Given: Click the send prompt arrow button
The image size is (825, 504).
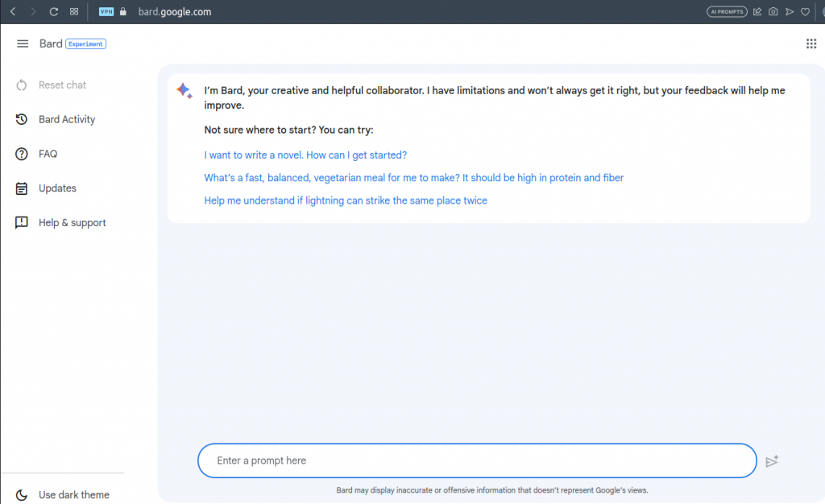Looking at the screenshot, I should click(x=772, y=461).
